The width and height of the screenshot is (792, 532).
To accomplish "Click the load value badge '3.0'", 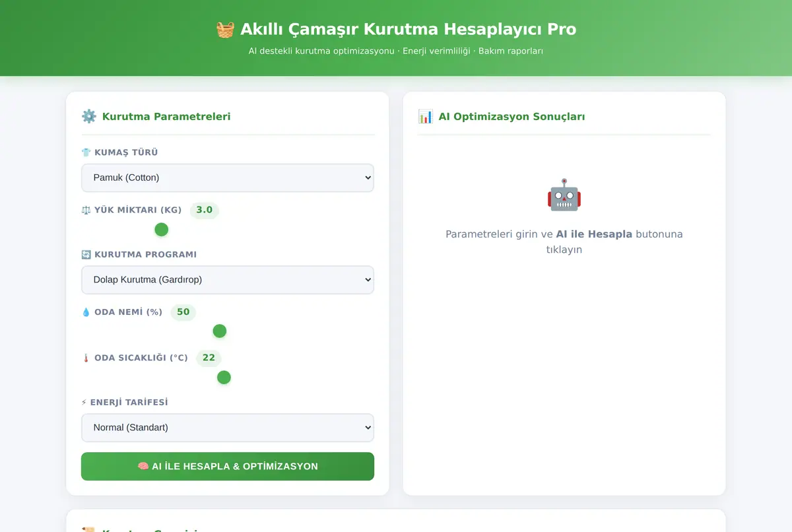I will tap(205, 210).
